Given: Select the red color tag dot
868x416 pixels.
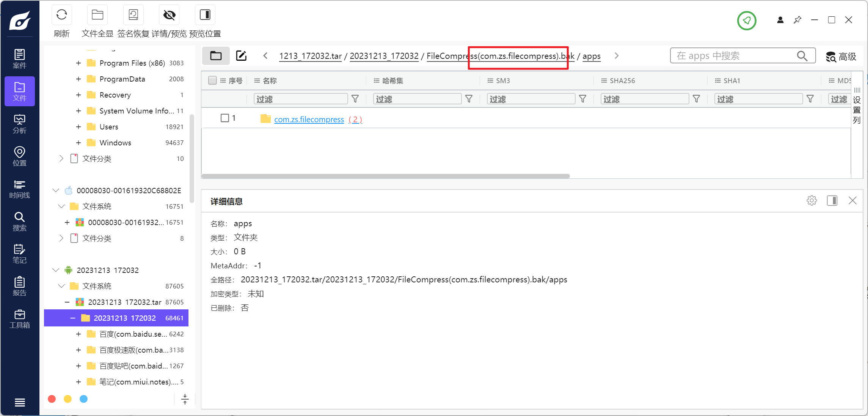Looking at the screenshot, I should tap(52, 399).
